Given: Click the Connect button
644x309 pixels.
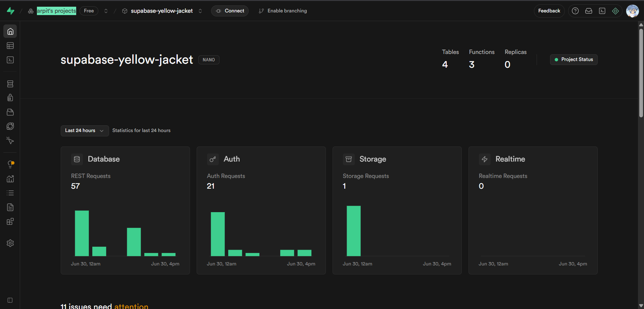Looking at the screenshot, I should tap(230, 11).
